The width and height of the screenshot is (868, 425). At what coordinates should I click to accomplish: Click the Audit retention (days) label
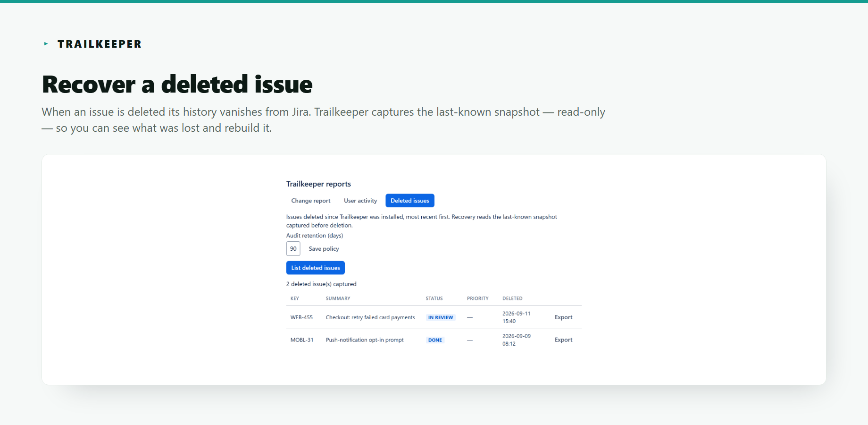pos(315,236)
